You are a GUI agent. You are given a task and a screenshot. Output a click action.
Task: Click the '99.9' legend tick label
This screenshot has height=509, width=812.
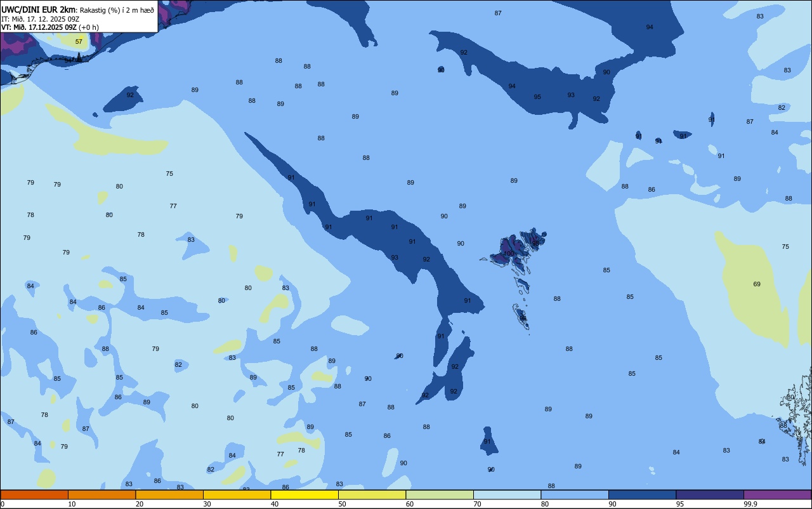pos(750,504)
